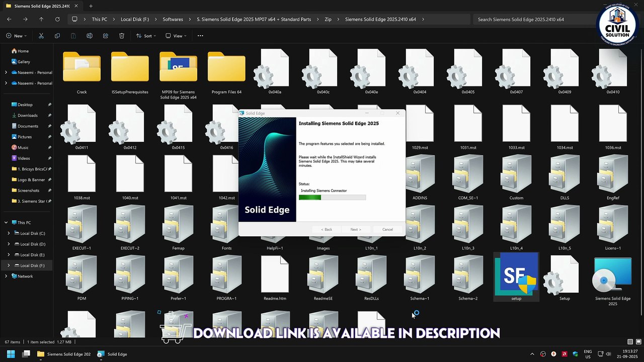This screenshot has width=644, height=362.
Task: Select the Readme.htm file
Action: pyautogui.click(x=275, y=278)
